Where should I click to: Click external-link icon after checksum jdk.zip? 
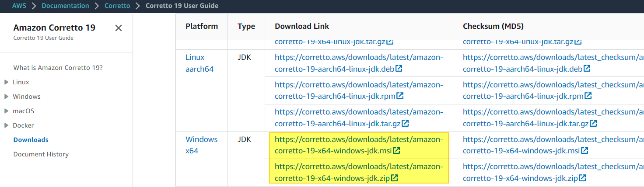[x=583, y=178]
